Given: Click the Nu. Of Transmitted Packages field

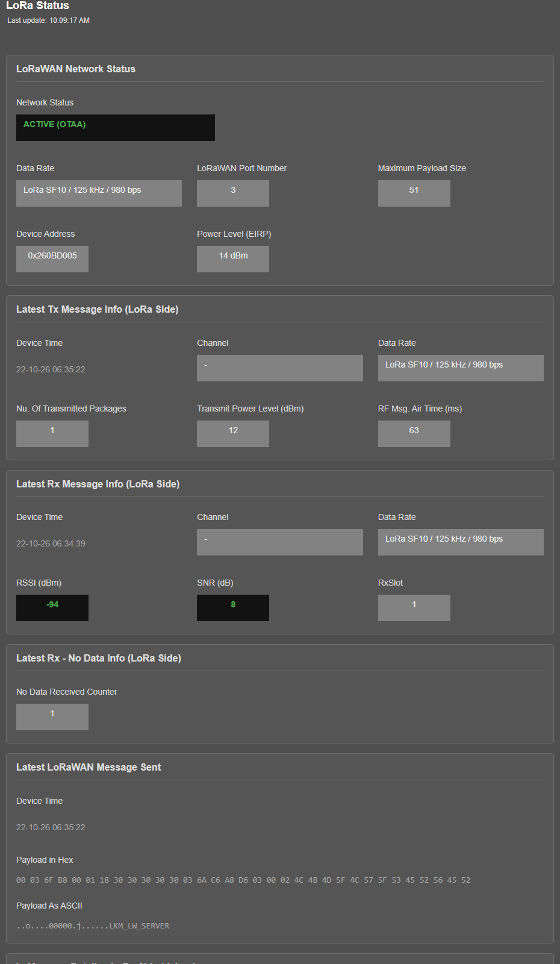Looking at the screenshot, I should coord(52,434).
